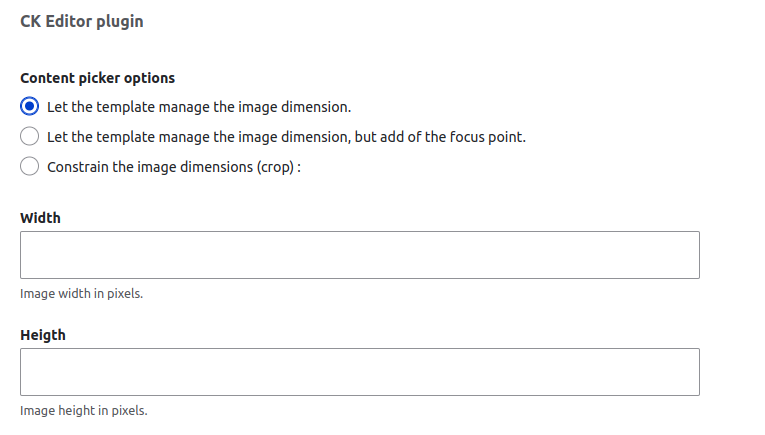Click the word "plugin" in the section heading
Image resolution: width=765 pixels, height=435 pixels.
click(120, 21)
